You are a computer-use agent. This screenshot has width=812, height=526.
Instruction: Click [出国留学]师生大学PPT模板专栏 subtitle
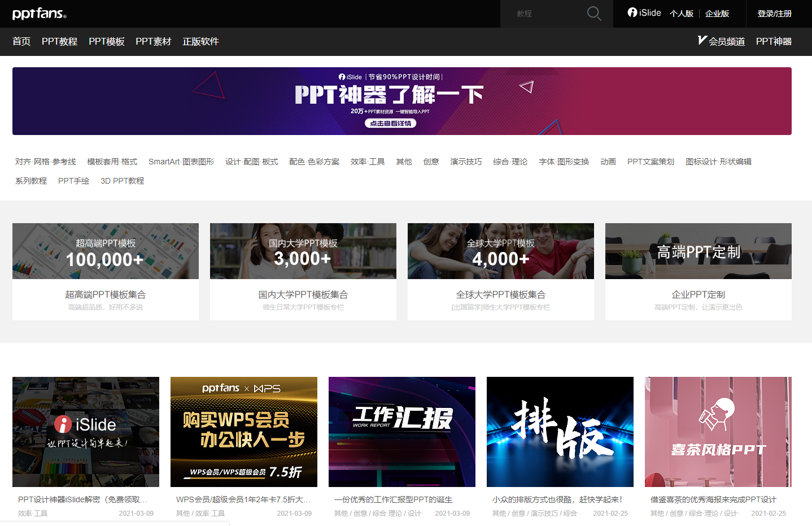pyautogui.click(x=501, y=307)
